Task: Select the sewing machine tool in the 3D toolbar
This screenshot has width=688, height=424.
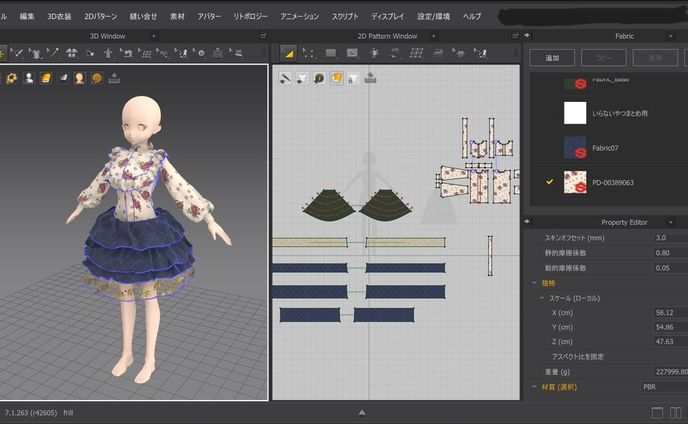Action: (x=127, y=53)
